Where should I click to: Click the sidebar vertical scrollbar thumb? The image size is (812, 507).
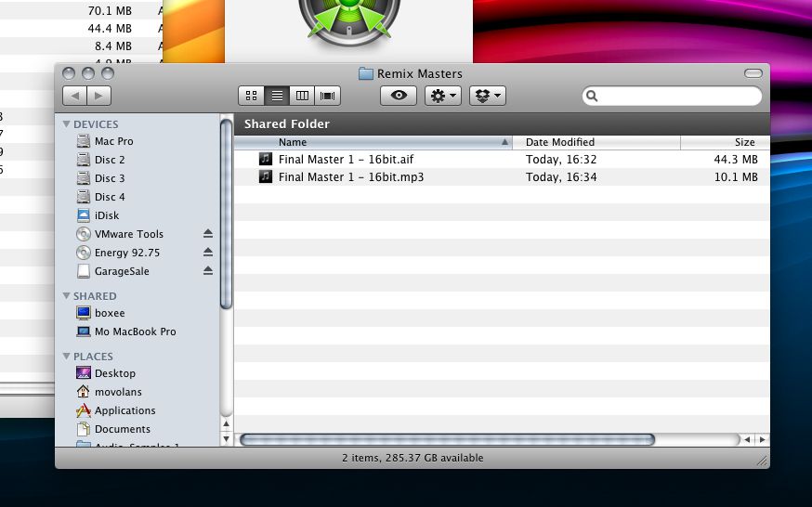pos(227,214)
